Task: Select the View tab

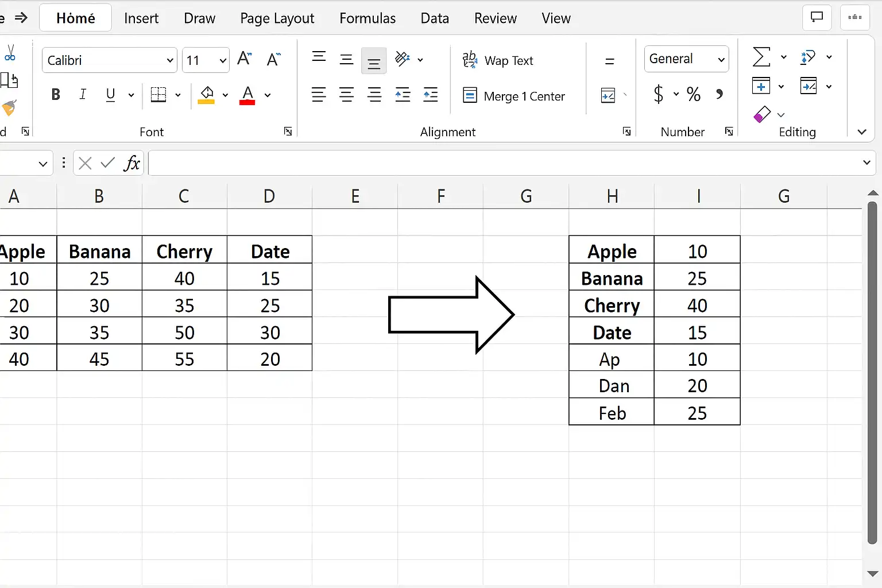Action: click(556, 18)
